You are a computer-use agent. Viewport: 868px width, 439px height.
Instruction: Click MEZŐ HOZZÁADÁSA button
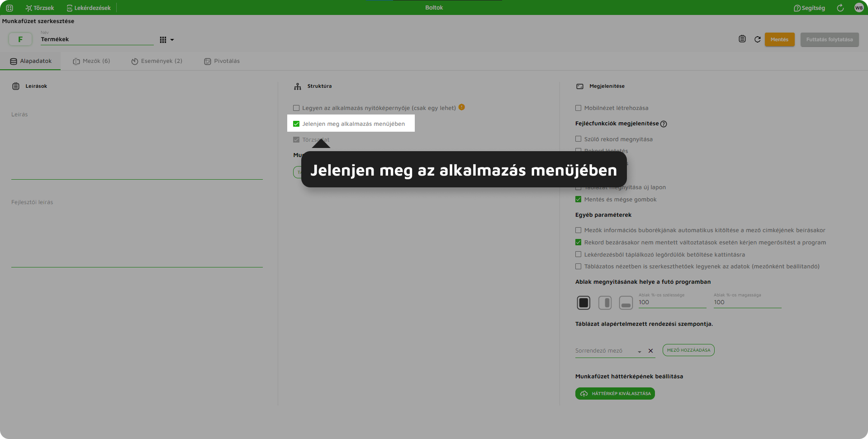pos(688,350)
